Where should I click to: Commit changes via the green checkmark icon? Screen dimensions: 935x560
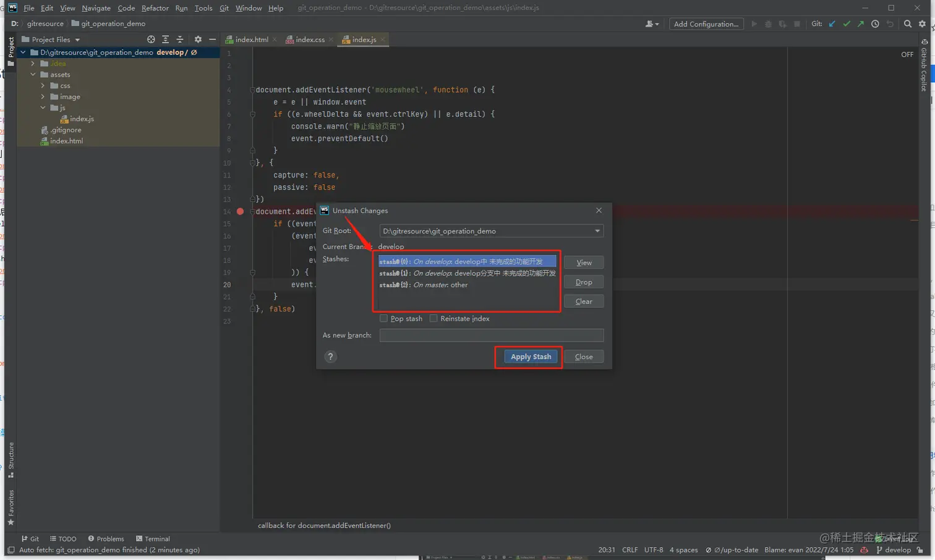(x=847, y=23)
